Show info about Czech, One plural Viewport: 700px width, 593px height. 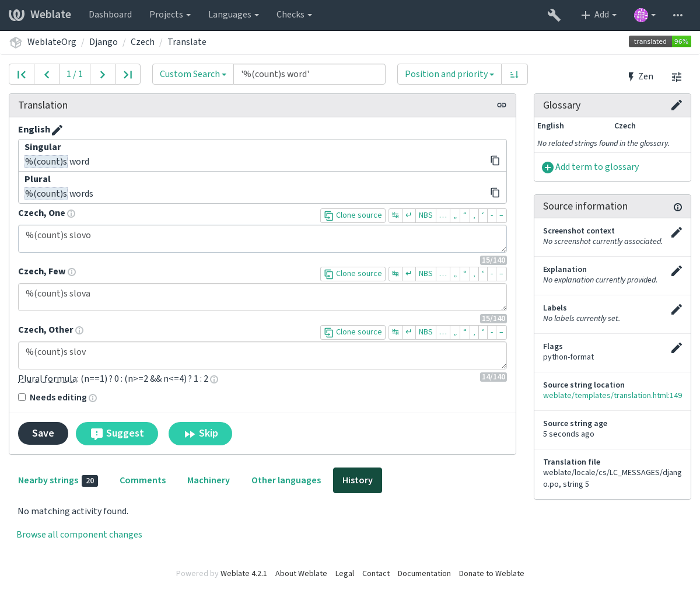pos(71,214)
